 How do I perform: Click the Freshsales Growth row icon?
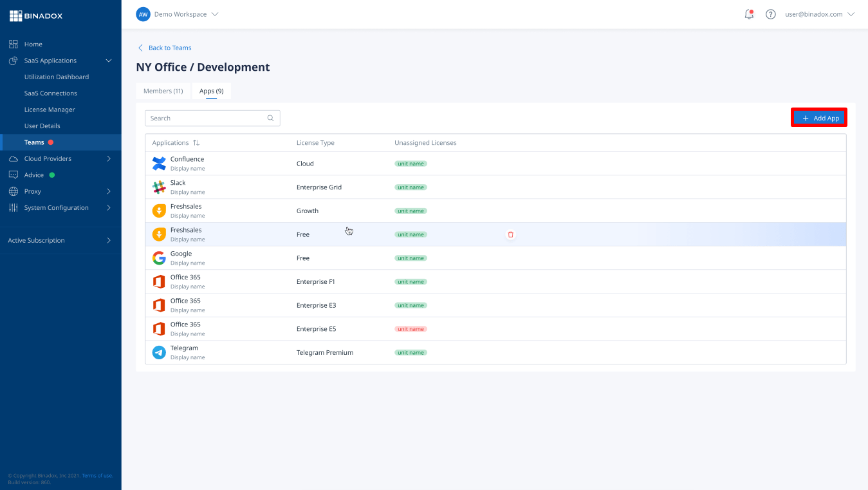coord(159,211)
